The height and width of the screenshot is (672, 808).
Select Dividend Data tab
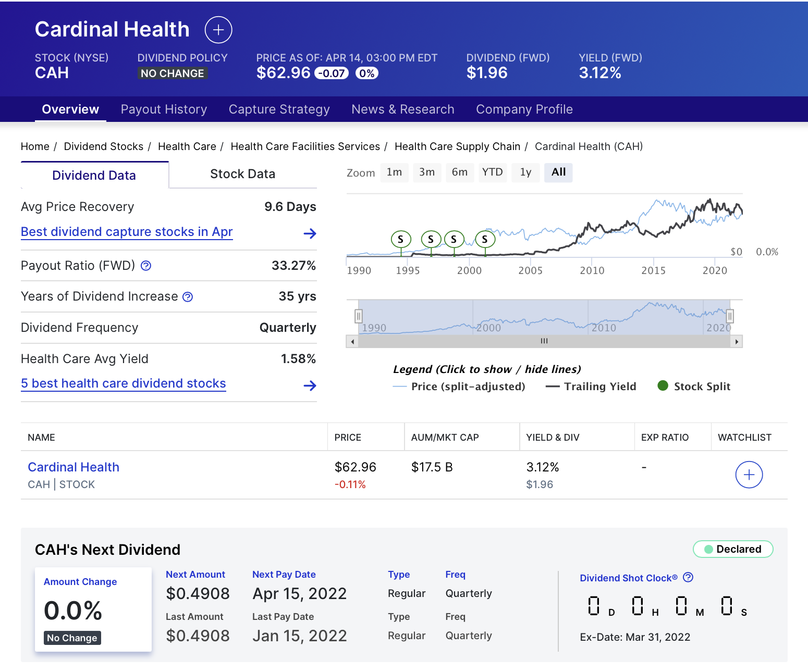click(x=94, y=175)
